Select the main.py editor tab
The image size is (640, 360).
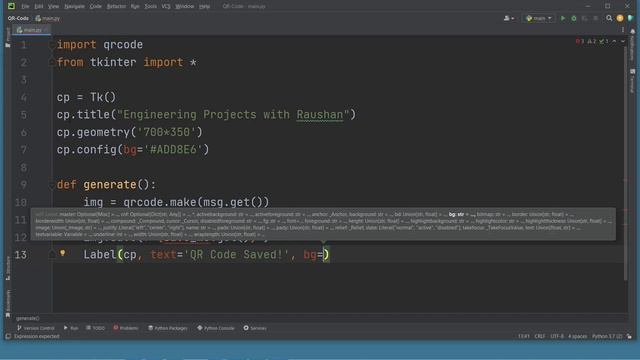pyautogui.click(x=31, y=30)
